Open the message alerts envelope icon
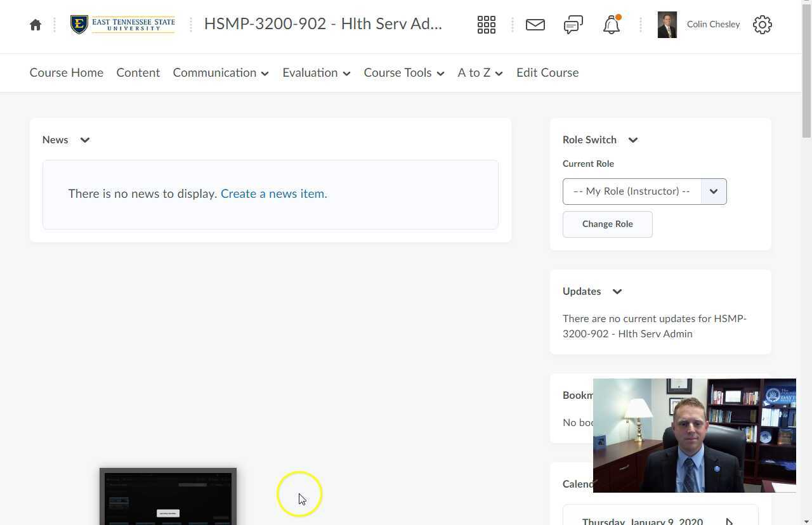This screenshot has height=525, width=812. 535,25
